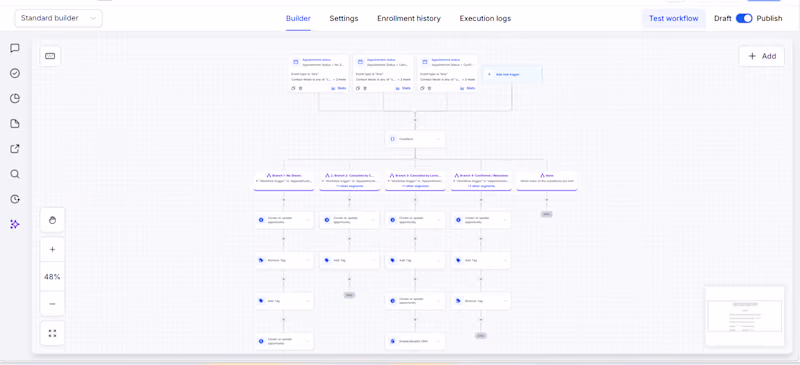
Task: Click the purple AI sparkle icon in sidebar
Action: [15, 224]
